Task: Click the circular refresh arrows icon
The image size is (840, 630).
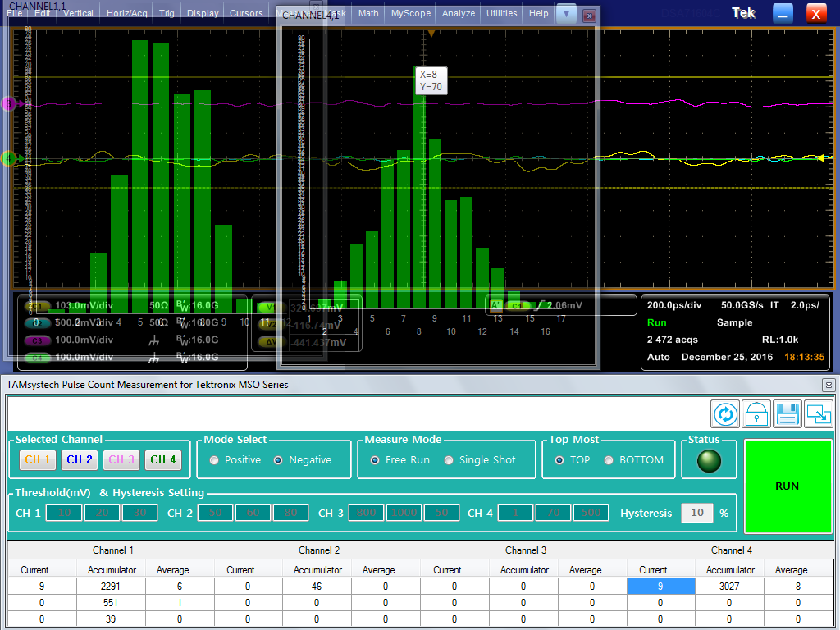Action: point(725,414)
